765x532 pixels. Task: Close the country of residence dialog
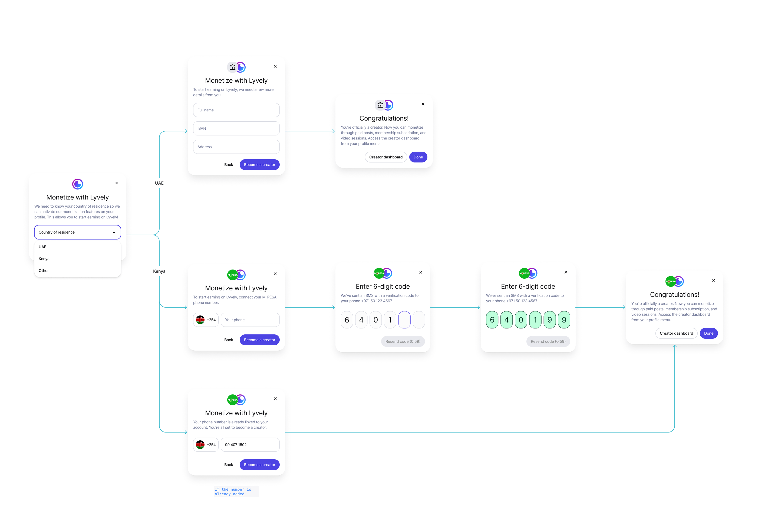click(x=117, y=183)
